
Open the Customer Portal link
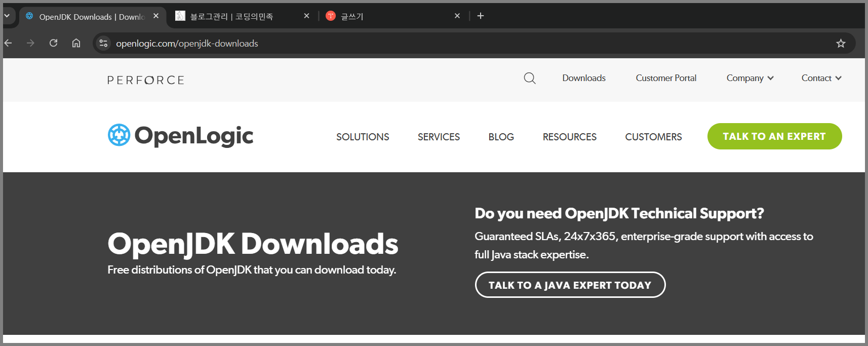(x=666, y=78)
